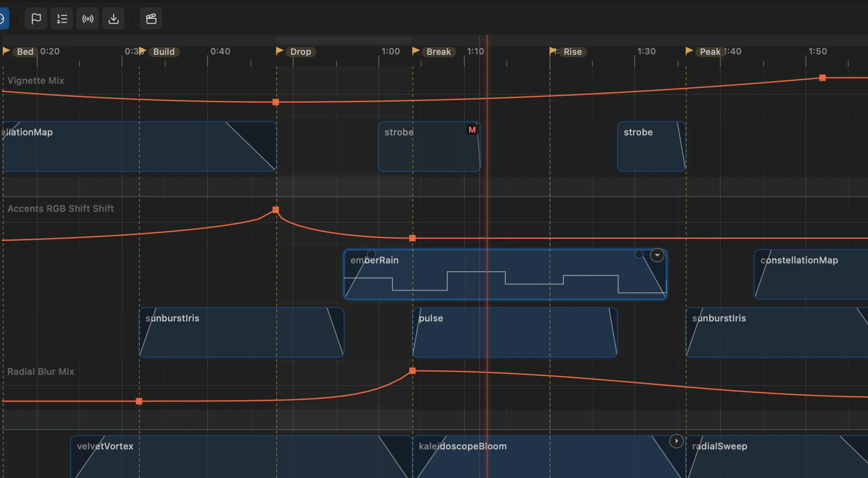Click the Radial Blur keyframe at Build marker
The height and width of the screenshot is (478, 868).
[x=139, y=401]
